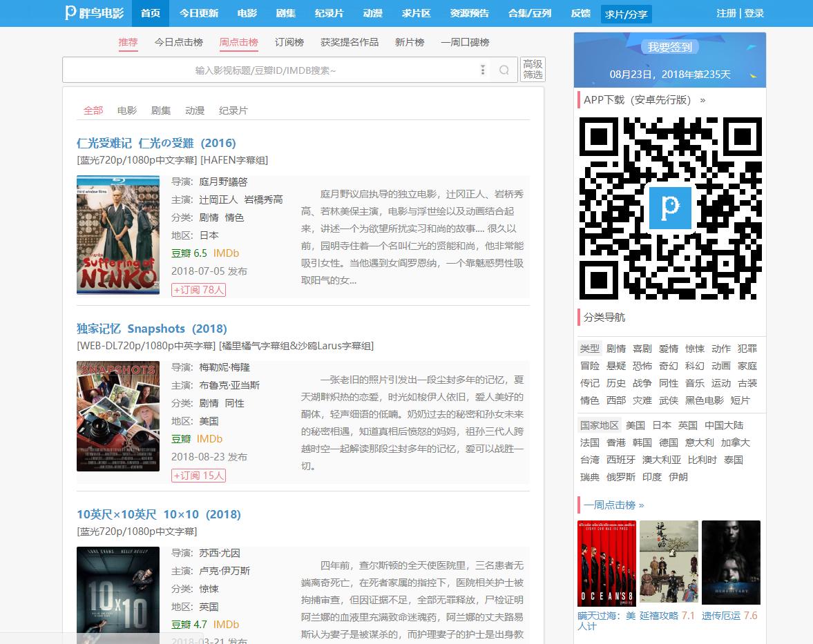Select 科幻 genre in 分类导航

click(695, 366)
